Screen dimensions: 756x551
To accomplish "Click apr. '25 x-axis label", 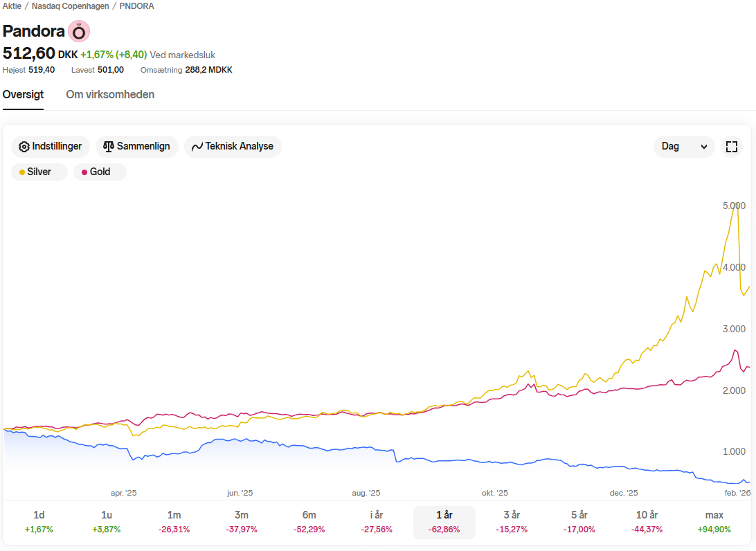I will [123, 493].
